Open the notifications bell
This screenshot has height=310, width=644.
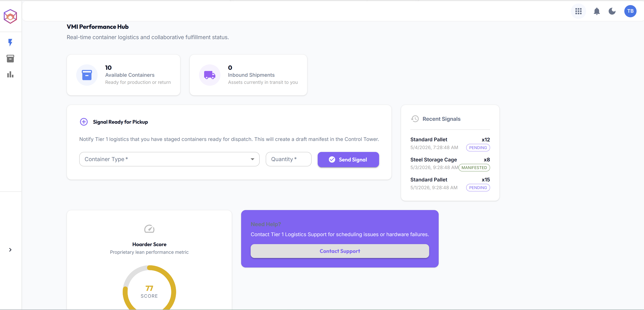[596, 11]
